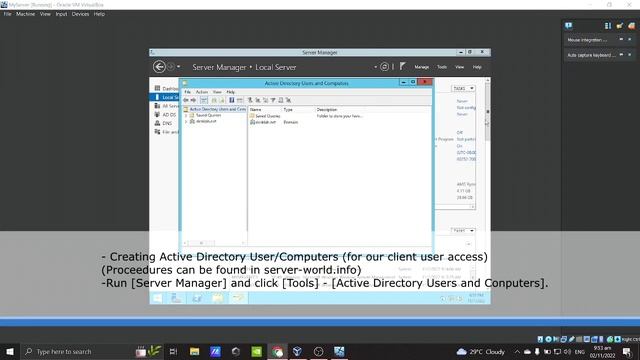
Task: Open File menu in VirtualBox window
Action: pos(7,14)
